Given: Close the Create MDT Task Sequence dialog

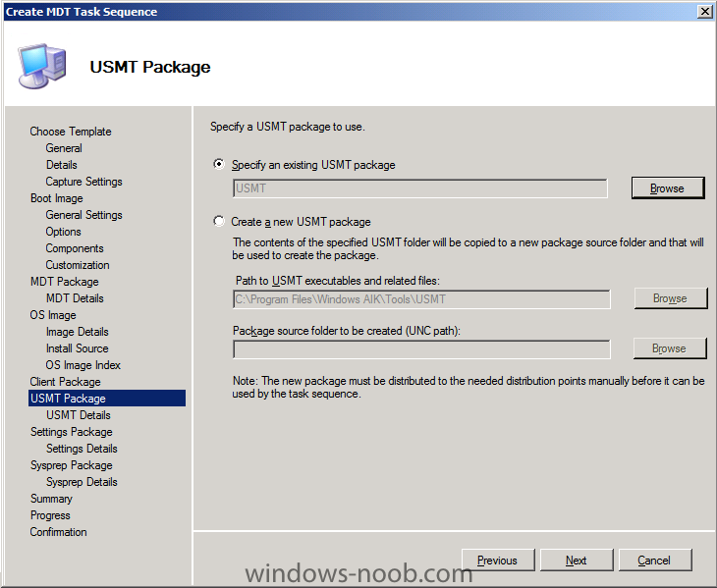Looking at the screenshot, I should [704, 12].
